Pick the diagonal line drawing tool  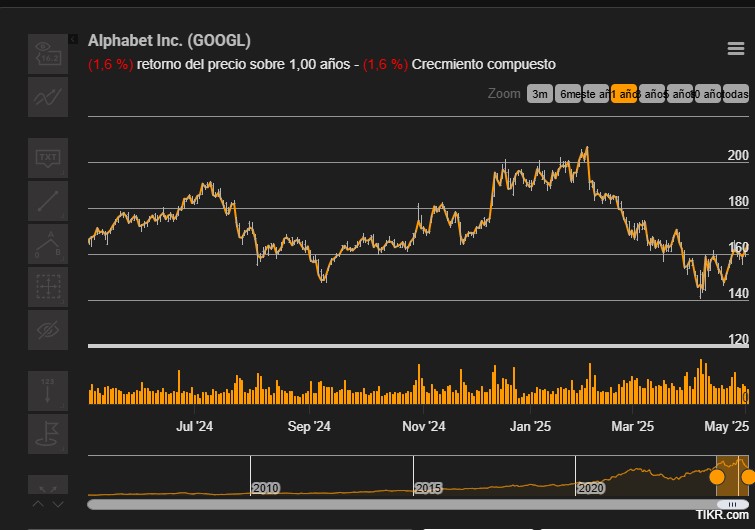point(47,200)
